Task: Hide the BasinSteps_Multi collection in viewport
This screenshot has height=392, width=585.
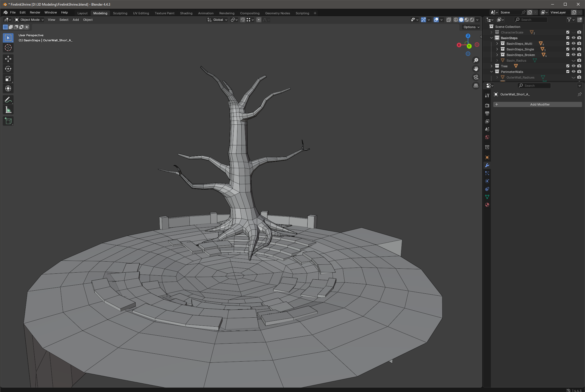Action: pos(573,43)
